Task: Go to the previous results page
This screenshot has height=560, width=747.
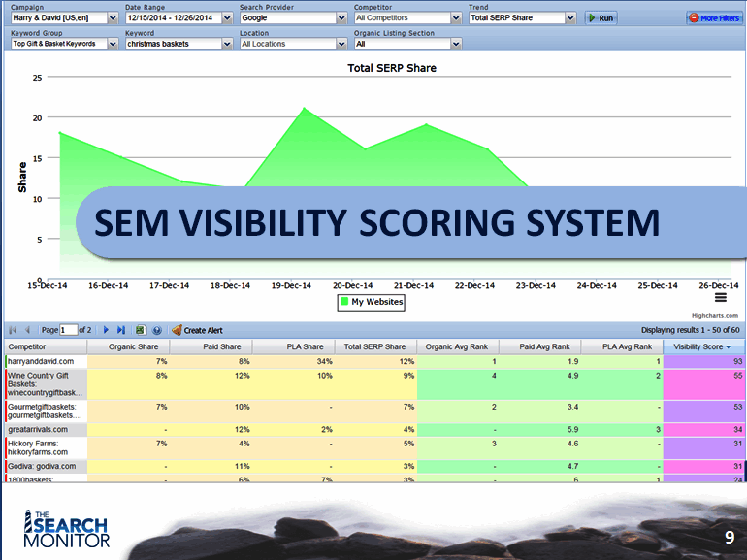Action: tap(27, 330)
